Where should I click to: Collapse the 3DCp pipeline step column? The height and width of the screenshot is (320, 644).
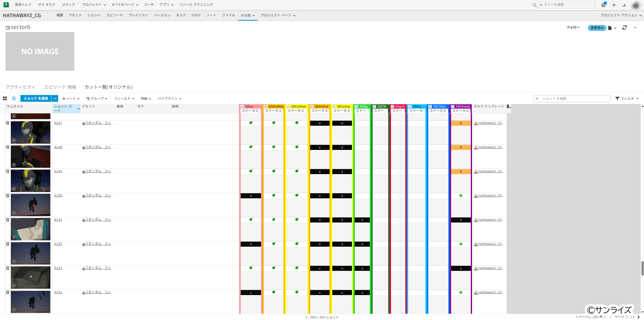(410, 107)
